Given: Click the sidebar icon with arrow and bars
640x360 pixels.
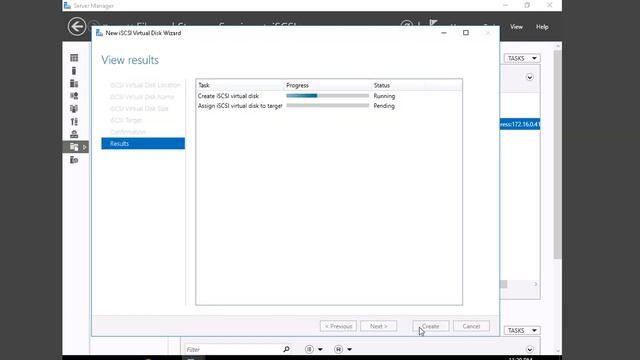Looking at the screenshot, I should (x=74, y=122).
